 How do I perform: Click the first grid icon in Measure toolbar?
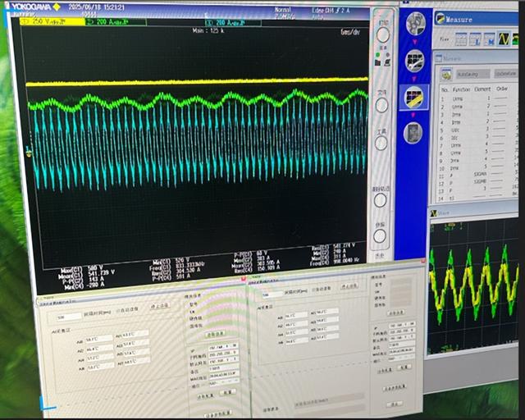(x=461, y=39)
